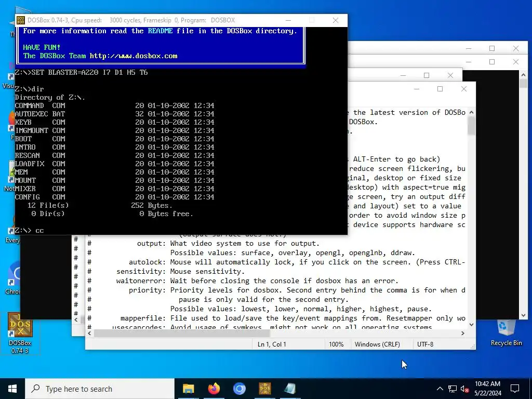Viewport: 532px width, 399px height.
Task: Maximize the second rear background window
Action: [x=492, y=62]
